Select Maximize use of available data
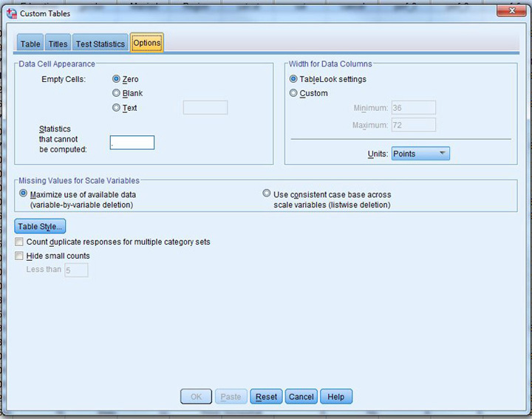Viewport: 532px width, 419px height. click(24, 194)
